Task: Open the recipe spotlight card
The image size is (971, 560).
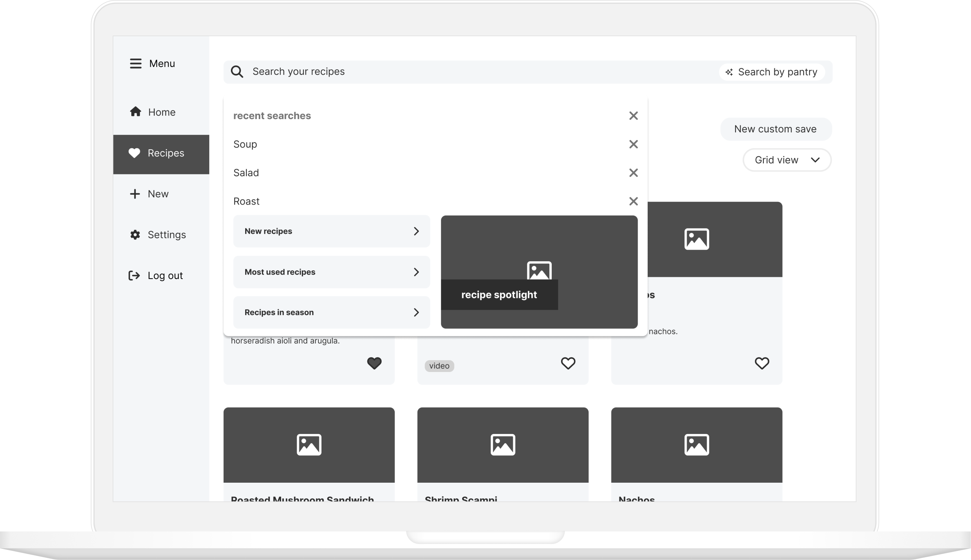Action: [x=539, y=272]
